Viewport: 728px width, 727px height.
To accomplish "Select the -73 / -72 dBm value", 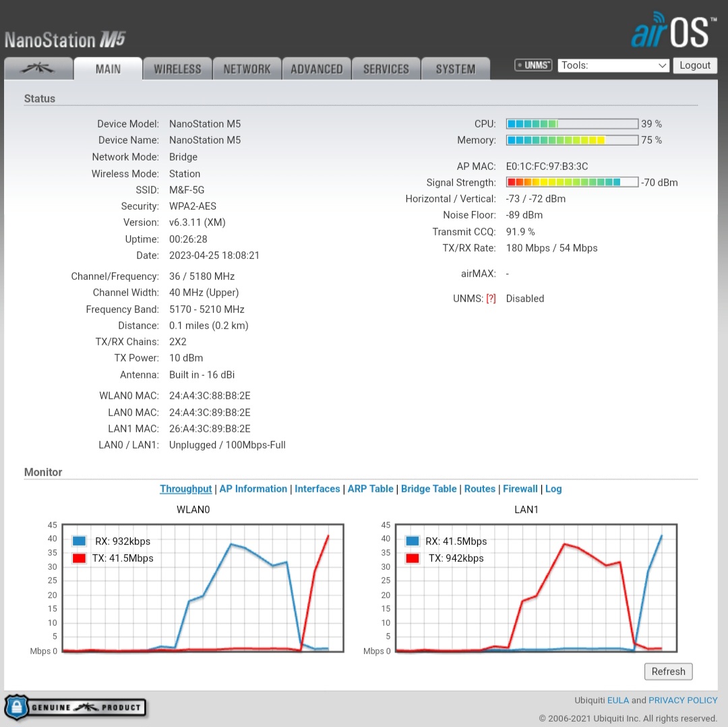I will pos(536,199).
